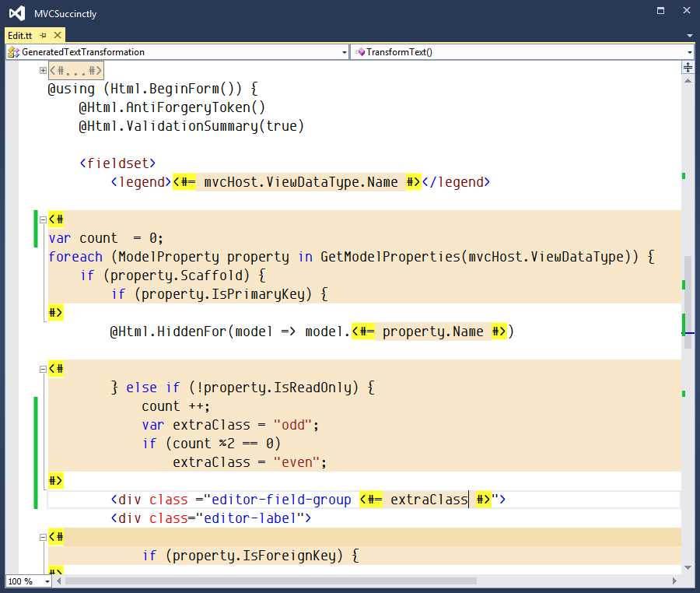Collapse the 'else if IsReadOnly' block
Viewport: 700px width, 593px height.
[x=43, y=369]
